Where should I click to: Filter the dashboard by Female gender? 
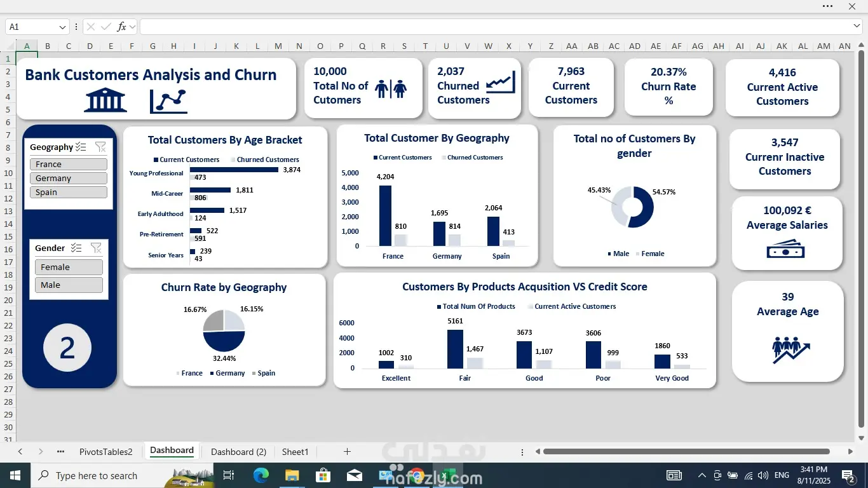69,268
